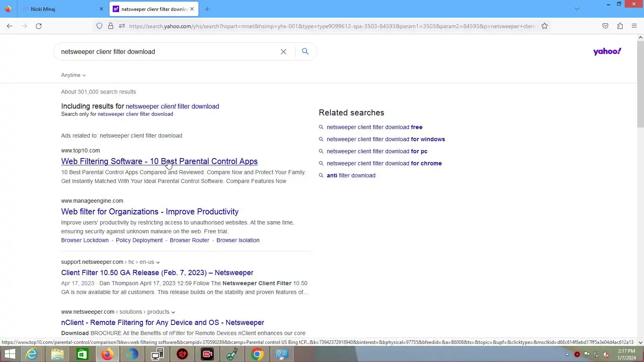The height and width of the screenshot is (362, 644).
Task: Open the muted volume tray icon
Action: tap(606, 354)
